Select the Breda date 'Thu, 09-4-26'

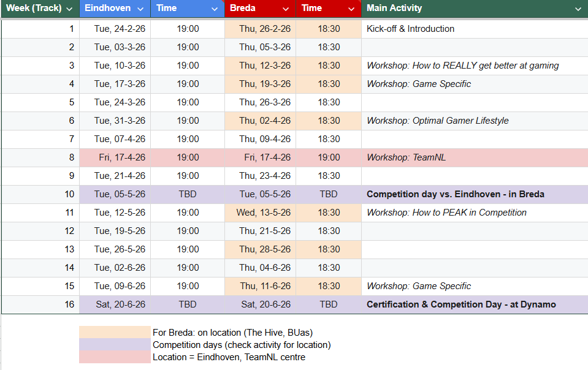pos(260,139)
